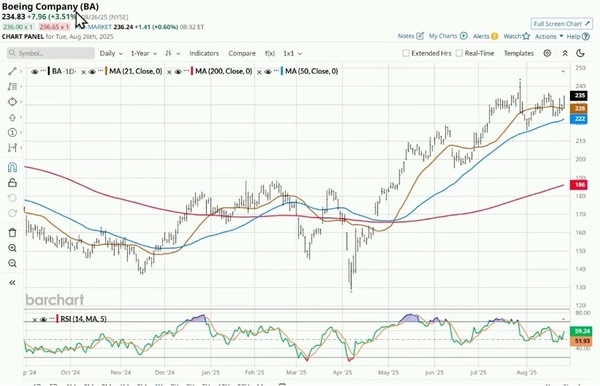Hide the RSI study eye icon
Viewport: 600px width, 386px height.
[43, 319]
